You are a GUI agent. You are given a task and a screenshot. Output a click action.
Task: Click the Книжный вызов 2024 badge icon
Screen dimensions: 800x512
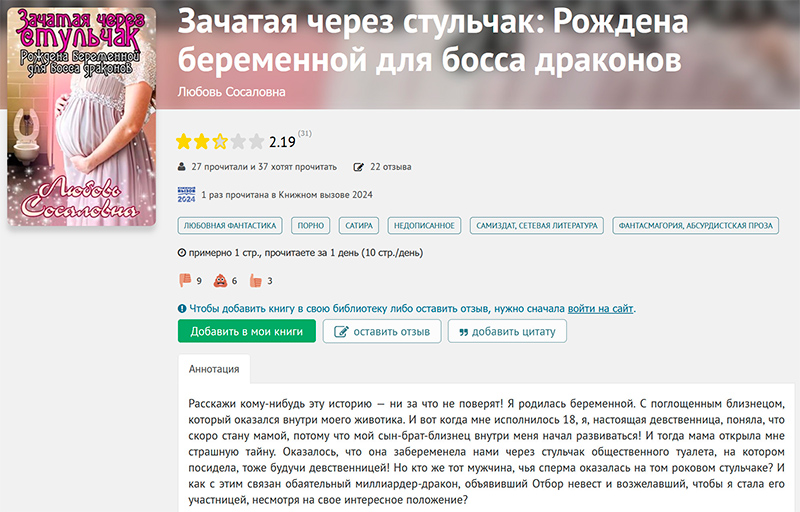(x=185, y=195)
